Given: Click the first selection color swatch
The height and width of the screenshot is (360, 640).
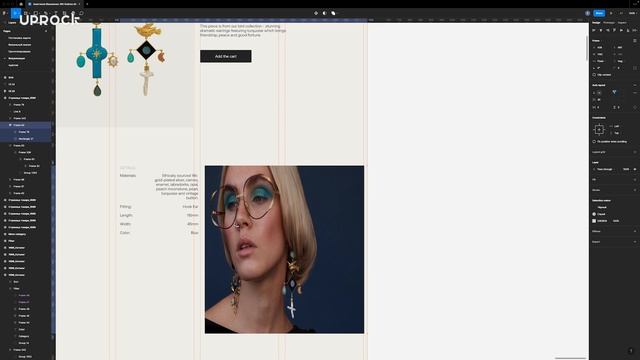Looking at the screenshot, I should tap(594, 207).
